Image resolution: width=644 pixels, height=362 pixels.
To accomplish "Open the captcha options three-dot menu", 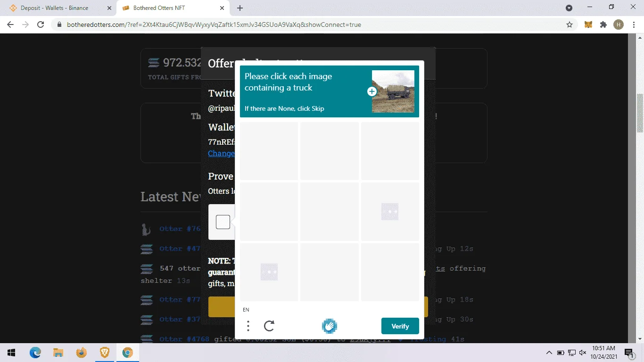I will [248, 326].
